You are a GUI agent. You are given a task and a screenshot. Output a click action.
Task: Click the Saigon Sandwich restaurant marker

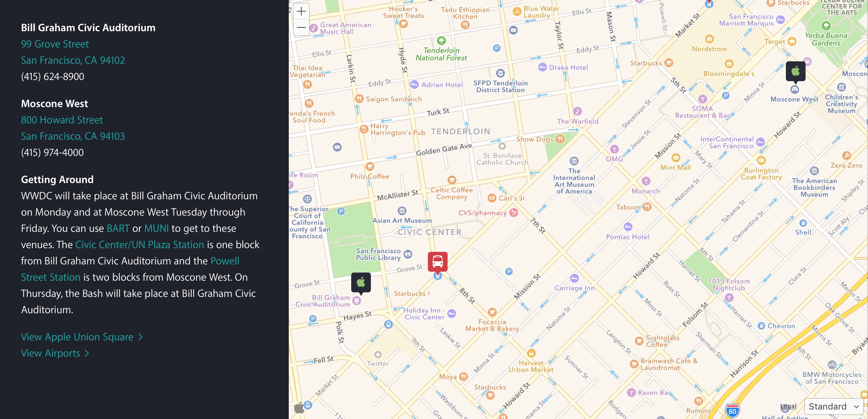pos(359,99)
